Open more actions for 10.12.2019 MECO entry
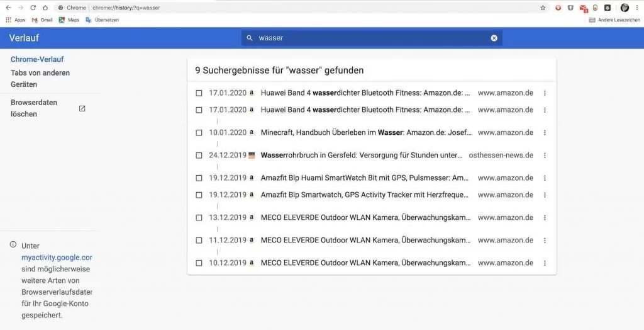 545,263
